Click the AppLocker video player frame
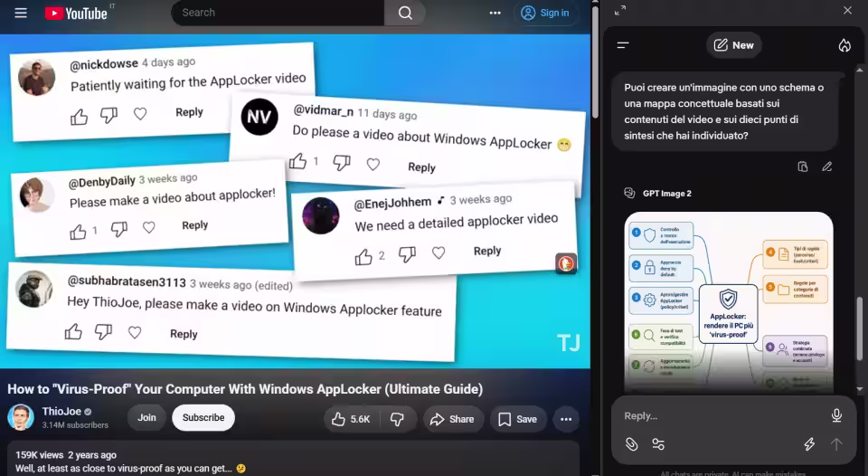 pos(295,201)
